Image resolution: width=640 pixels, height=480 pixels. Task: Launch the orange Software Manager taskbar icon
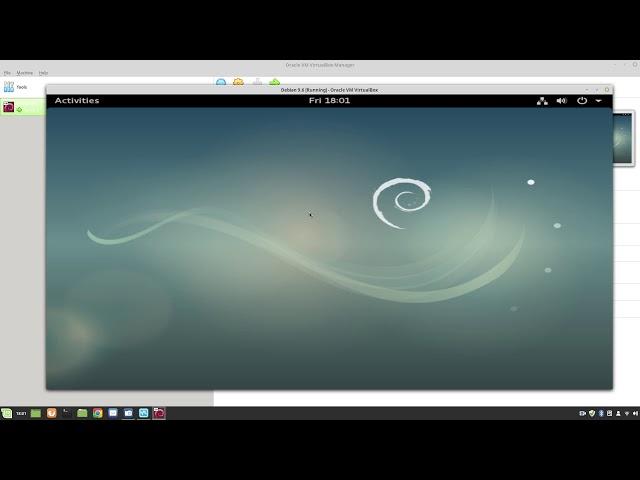(51, 413)
